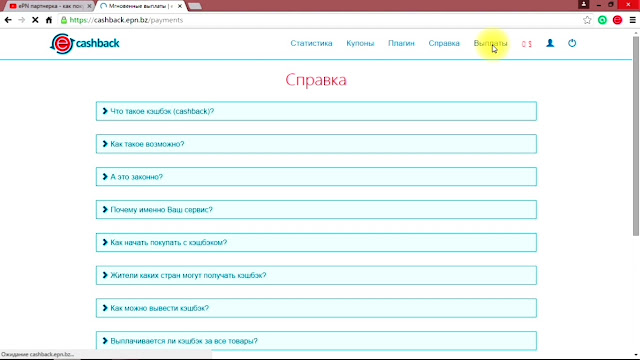Screen dimensions: 640x360
Task: Open green circular extension icon
Action: 602,20
